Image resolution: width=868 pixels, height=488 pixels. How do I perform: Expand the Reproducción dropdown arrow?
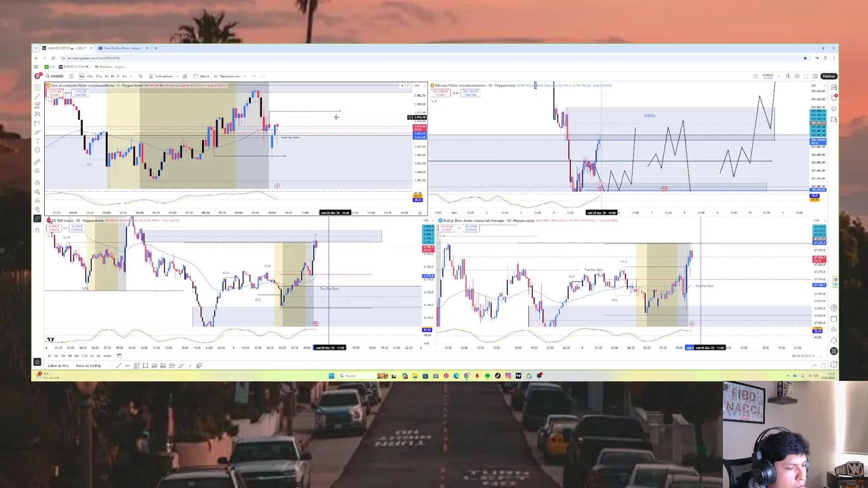[x=245, y=76]
